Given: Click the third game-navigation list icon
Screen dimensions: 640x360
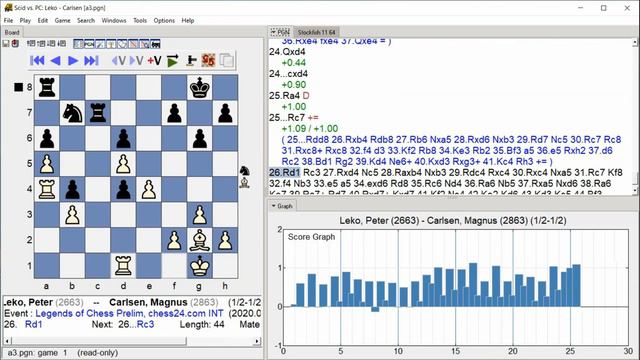Looking at the screenshot, I should pyautogui.click(x=51, y=43).
